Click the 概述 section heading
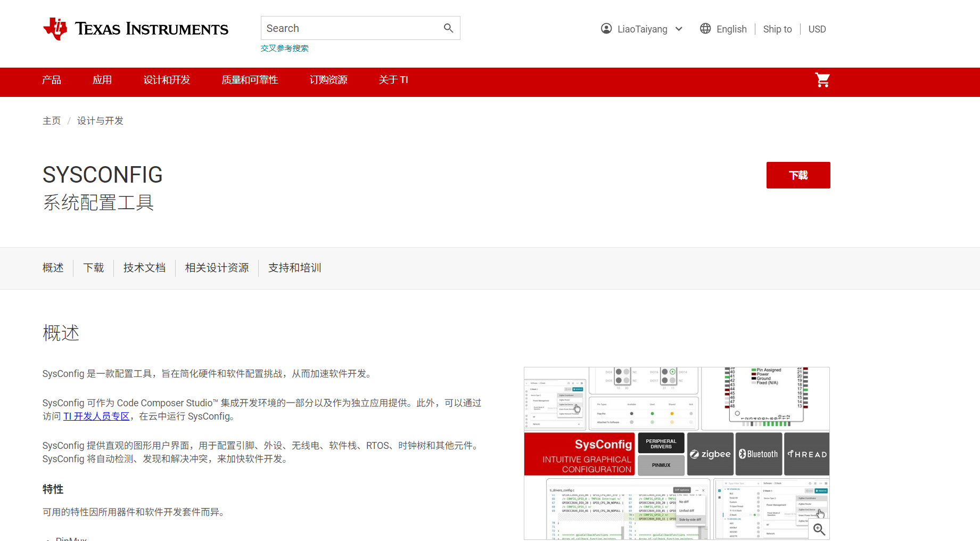The image size is (980, 541). pos(61,333)
